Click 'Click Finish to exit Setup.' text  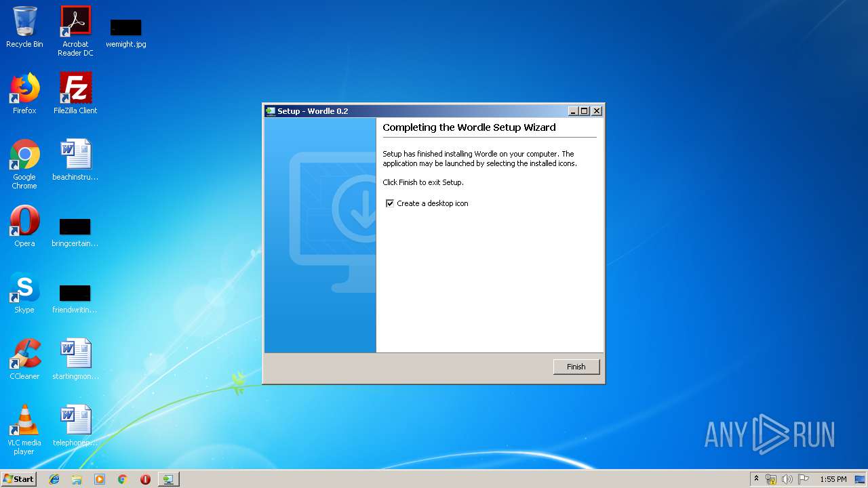coord(423,182)
